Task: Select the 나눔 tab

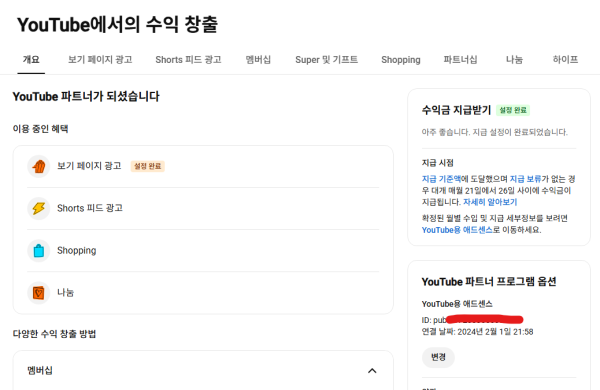Action: click(514, 60)
